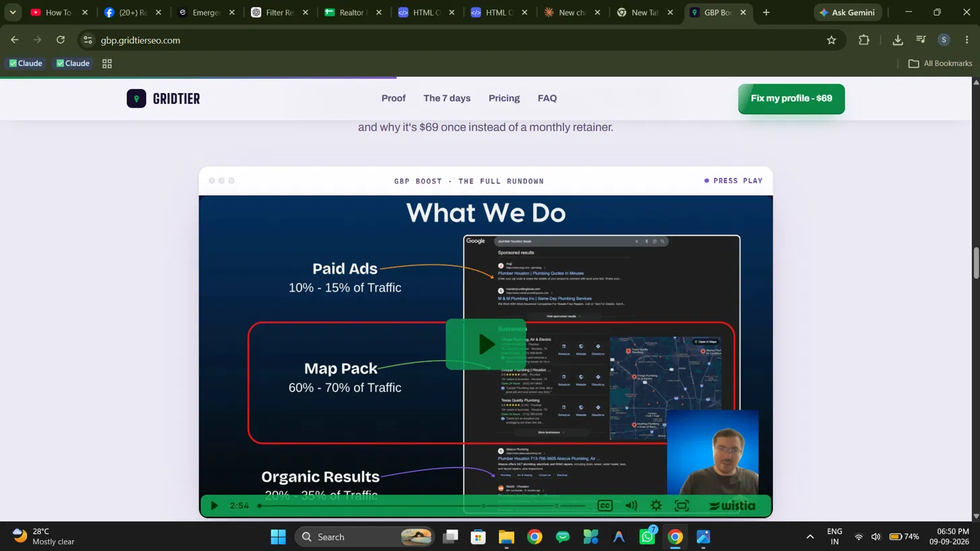The image size is (980, 551).
Task: Expand the tab search dropdown
Action: (12, 13)
